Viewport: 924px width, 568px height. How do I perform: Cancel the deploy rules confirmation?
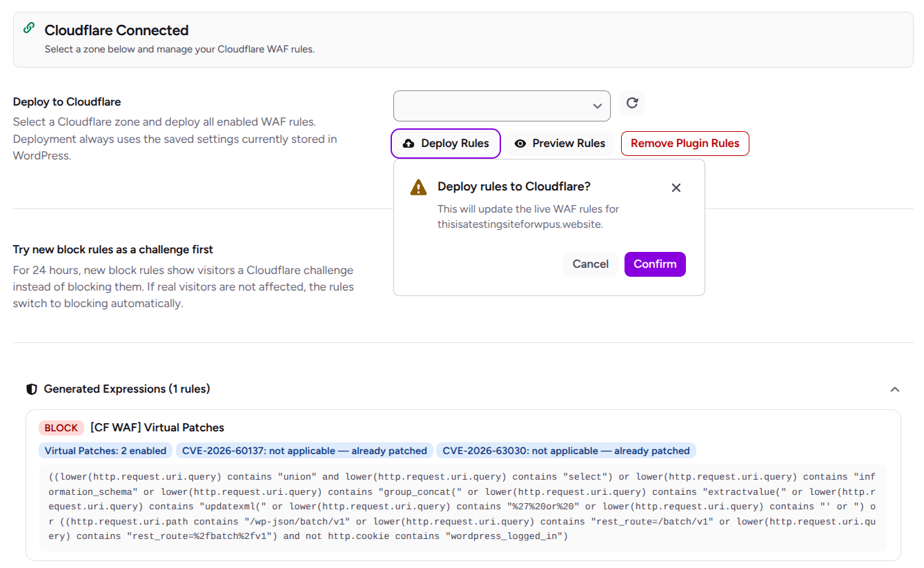(591, 264)
